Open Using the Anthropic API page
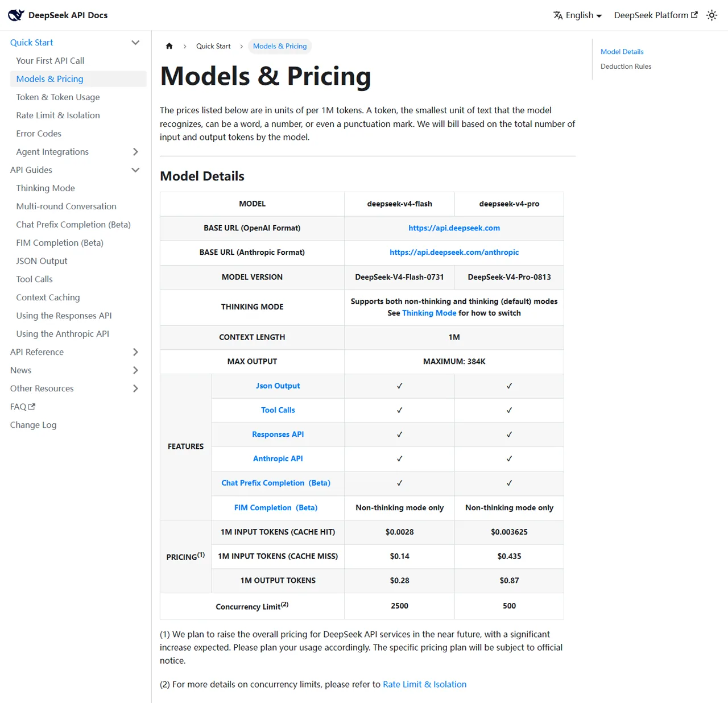 pyautogui.click(x=63, y=334)
